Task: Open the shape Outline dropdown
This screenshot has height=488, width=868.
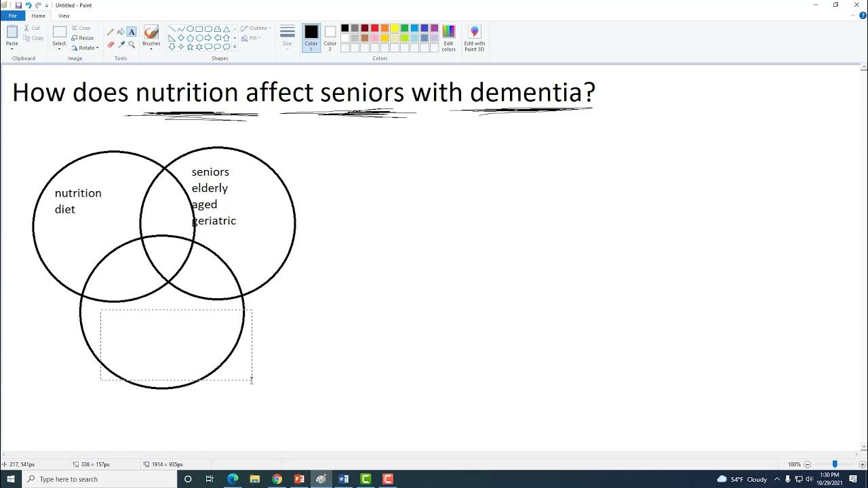Action: pyautogui.click(x=256, y=28)
